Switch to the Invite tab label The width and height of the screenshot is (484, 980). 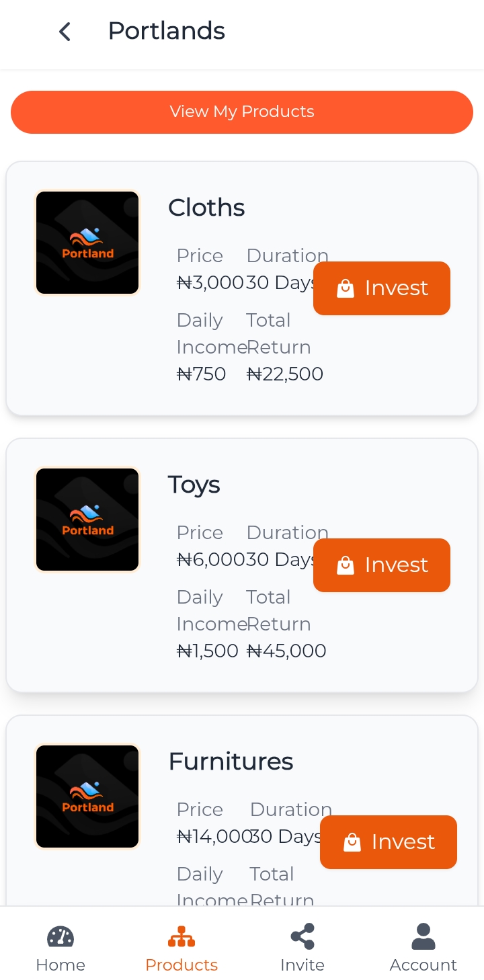pos(302,965)
